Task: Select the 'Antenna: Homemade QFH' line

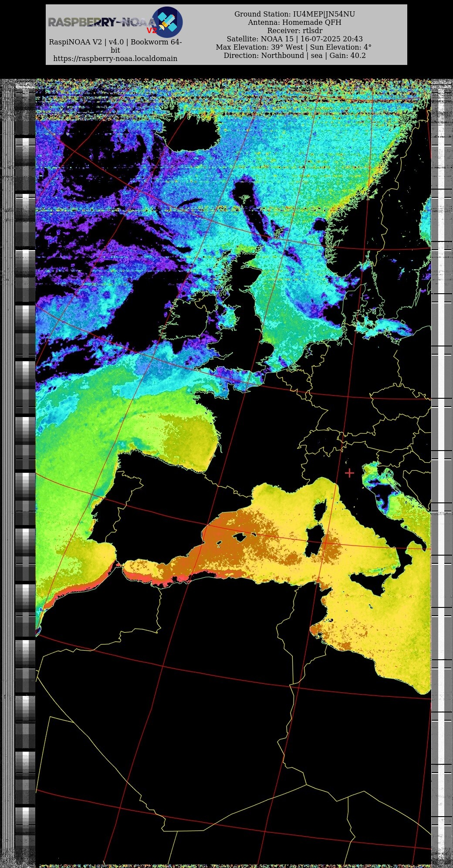Action: tap(294, 22)
